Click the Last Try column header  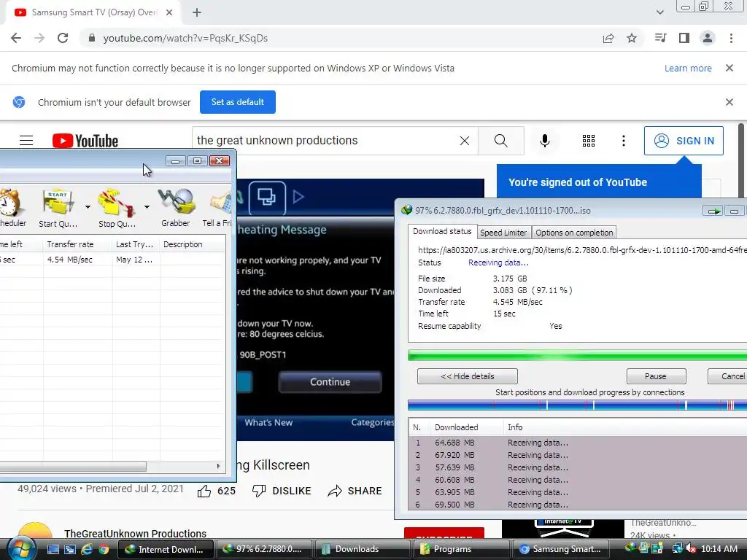click(136, 244)
